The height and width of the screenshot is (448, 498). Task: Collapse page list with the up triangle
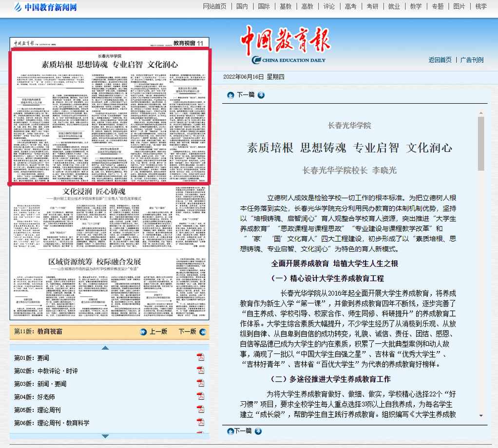(105, 348)
